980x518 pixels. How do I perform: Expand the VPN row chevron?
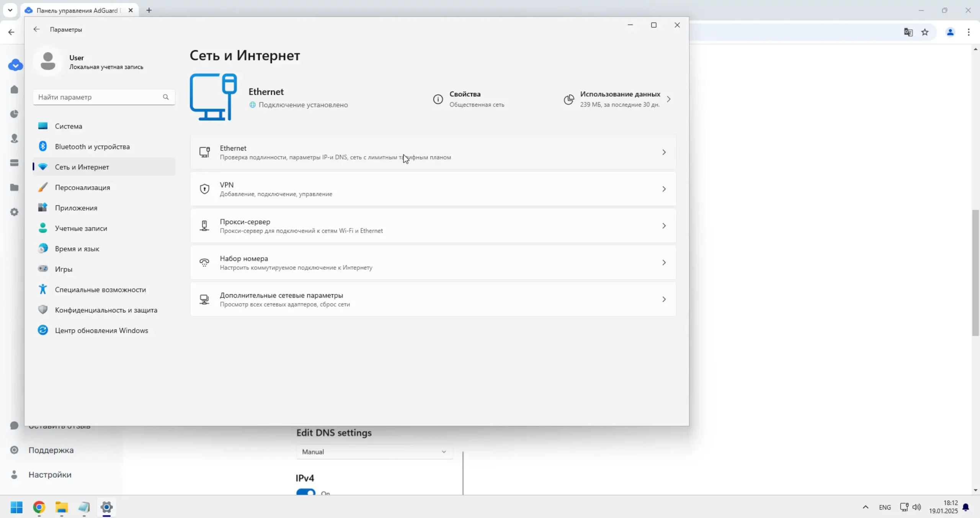664,189
